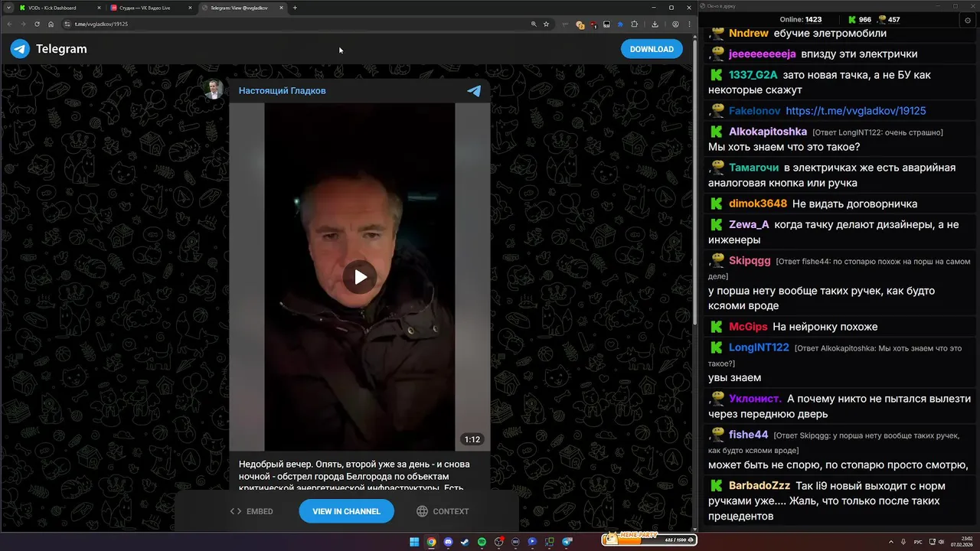Click the Online: 1423 counter
This screenshot has width=980, height=551.
click(801, 20)
